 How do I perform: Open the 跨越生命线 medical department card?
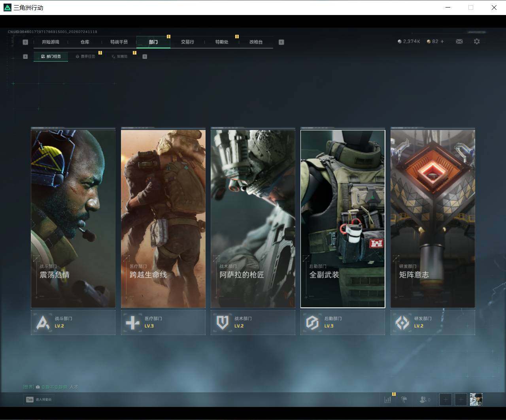[163, 218]
